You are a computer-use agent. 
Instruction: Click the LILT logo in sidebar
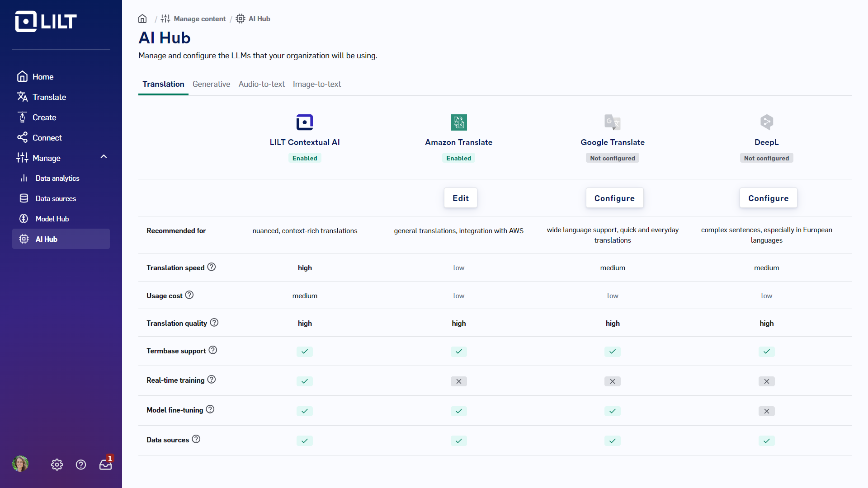point(46,21)
